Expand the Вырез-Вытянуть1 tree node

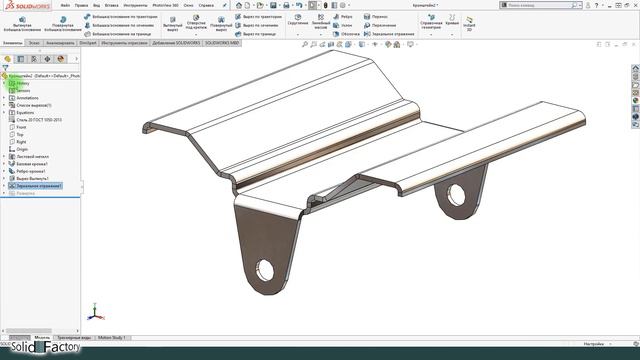[4, 178]
